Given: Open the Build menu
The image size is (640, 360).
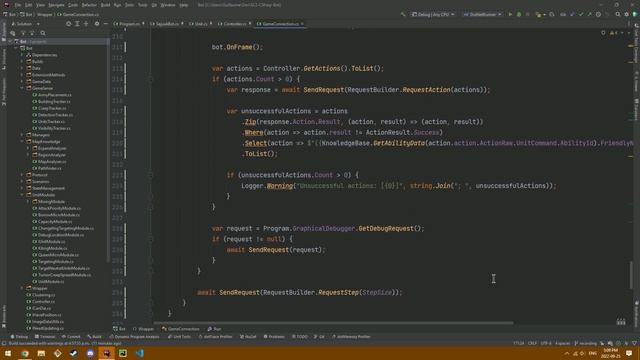Looking at the screenshot, I should coord(105,5).
